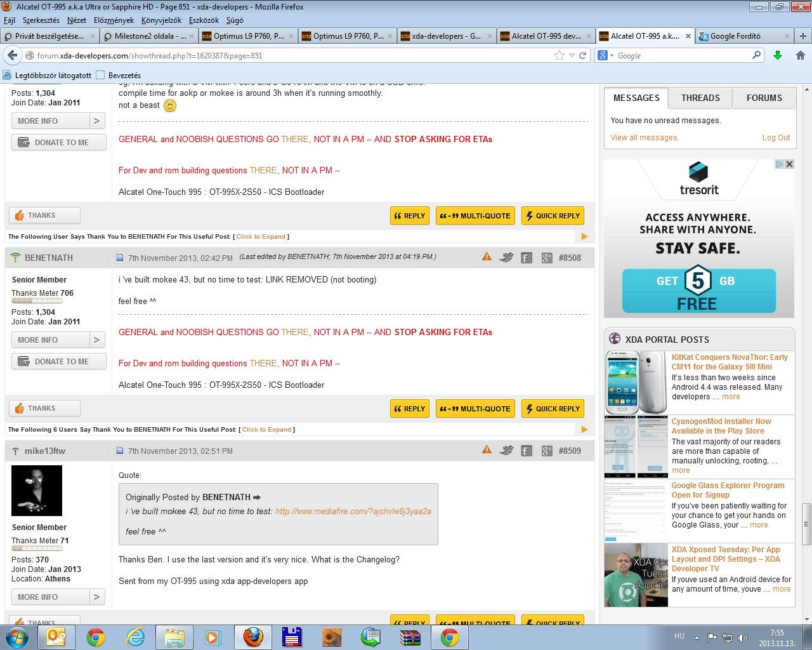This screenshot has height=650, width=812.
Task: Share post #8508 on Facebook icon
Action: (527, 258)
